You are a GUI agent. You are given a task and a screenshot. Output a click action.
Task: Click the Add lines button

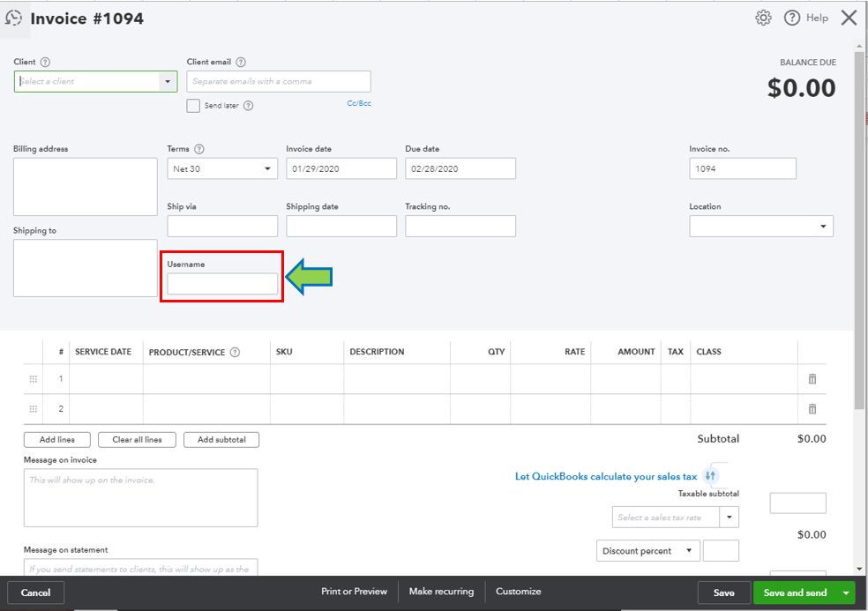(57, 439)
